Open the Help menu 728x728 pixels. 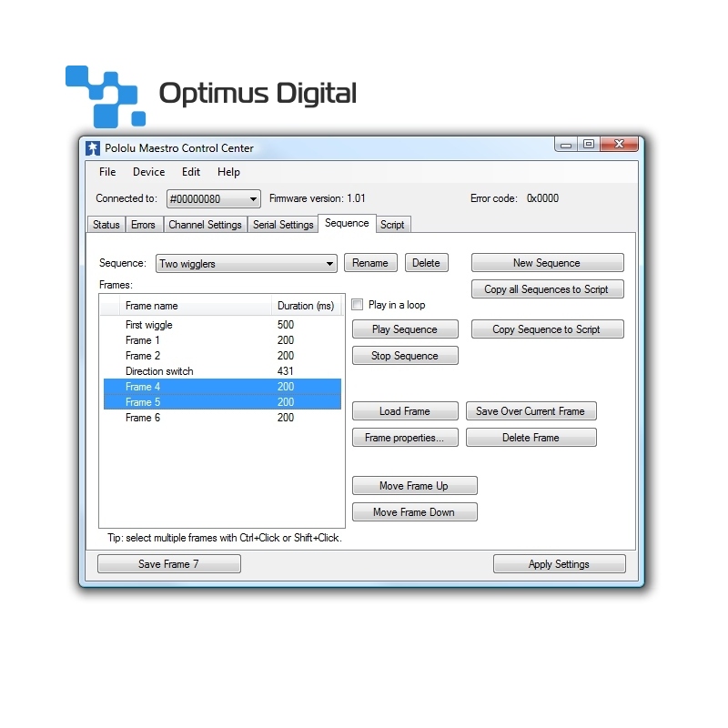point(228,172)
